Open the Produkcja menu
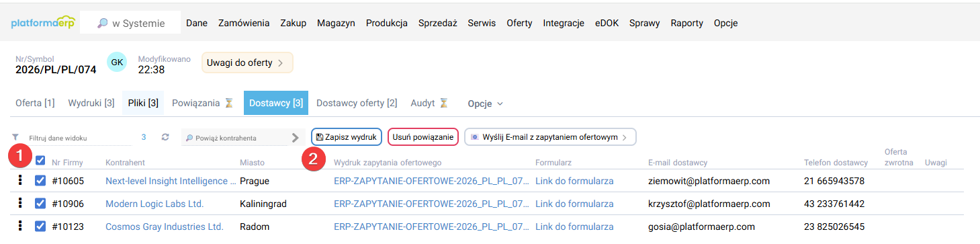This screenshot has width=980, height=244. [x=387, y=23]
